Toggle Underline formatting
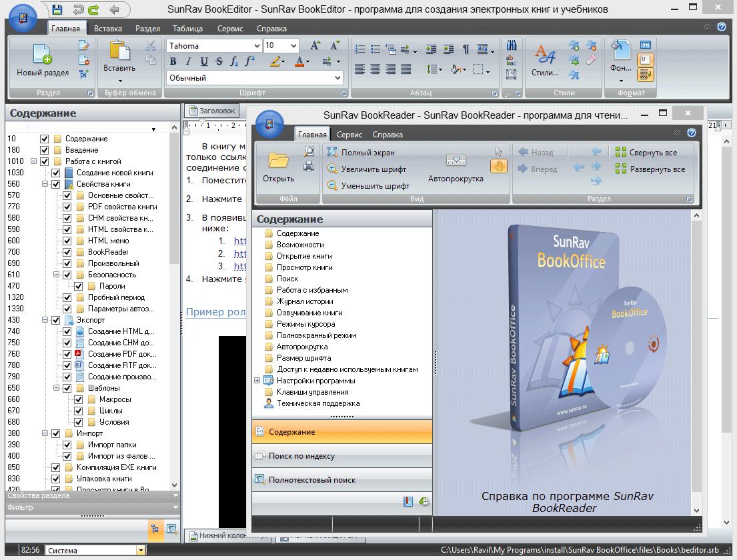Screen dimensions: 737x560 click(204, 61)
